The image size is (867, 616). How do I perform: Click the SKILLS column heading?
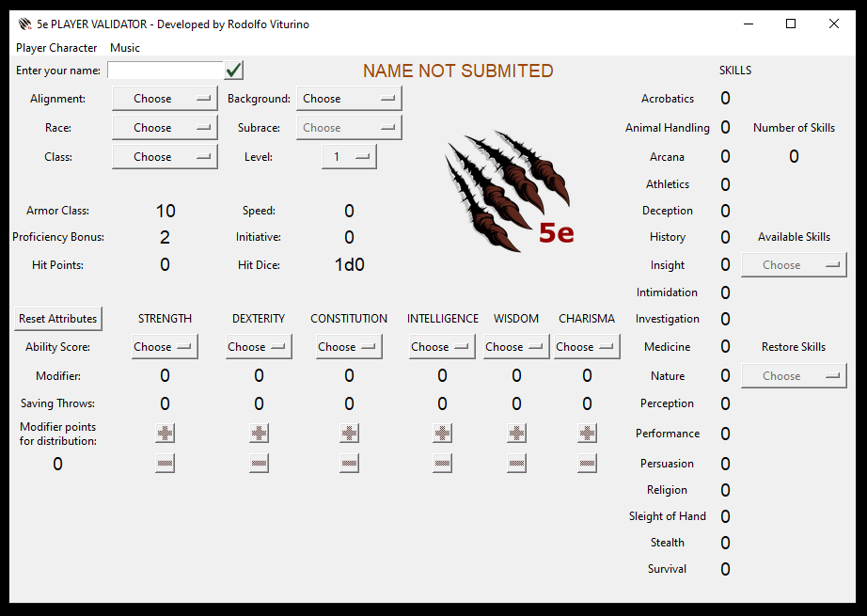pyautogui.click(x=734, y=71)
